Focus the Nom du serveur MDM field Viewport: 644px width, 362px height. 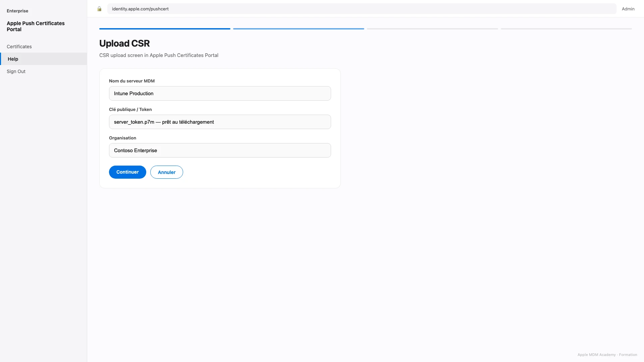[220, 94]
